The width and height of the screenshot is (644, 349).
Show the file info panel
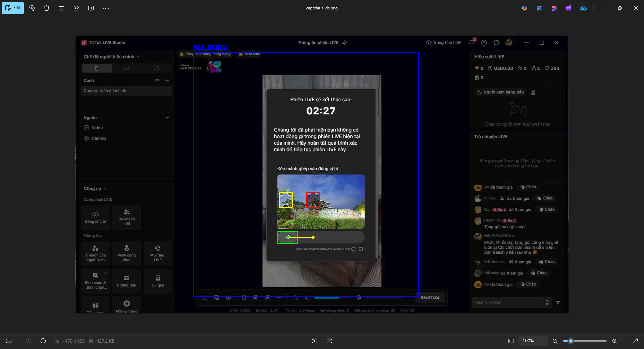[x=43, y=341]
